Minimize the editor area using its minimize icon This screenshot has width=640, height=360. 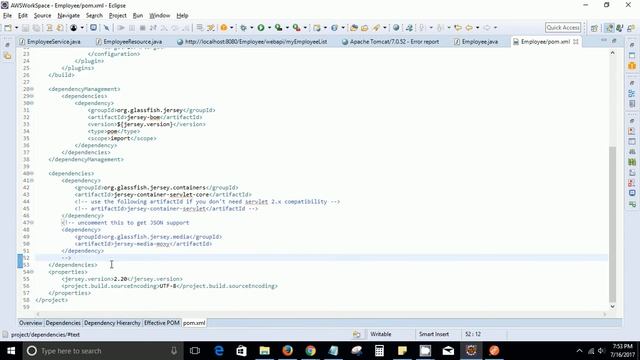coord(604,40)
